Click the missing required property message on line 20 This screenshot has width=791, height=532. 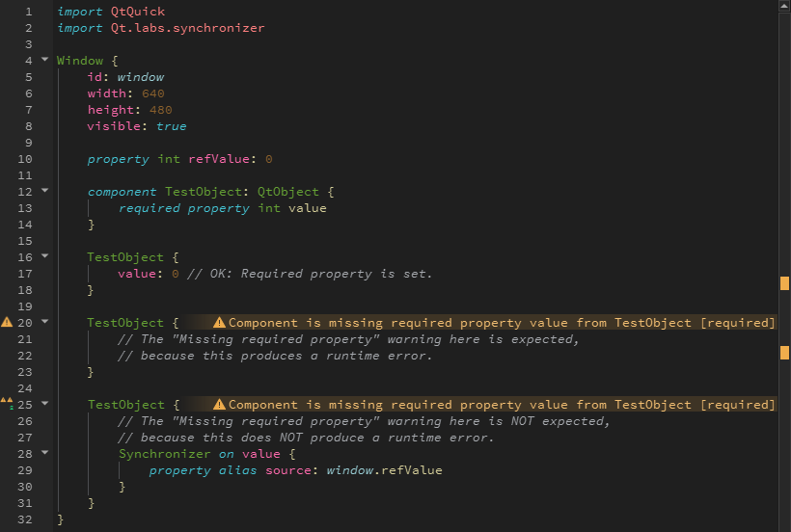502,323
